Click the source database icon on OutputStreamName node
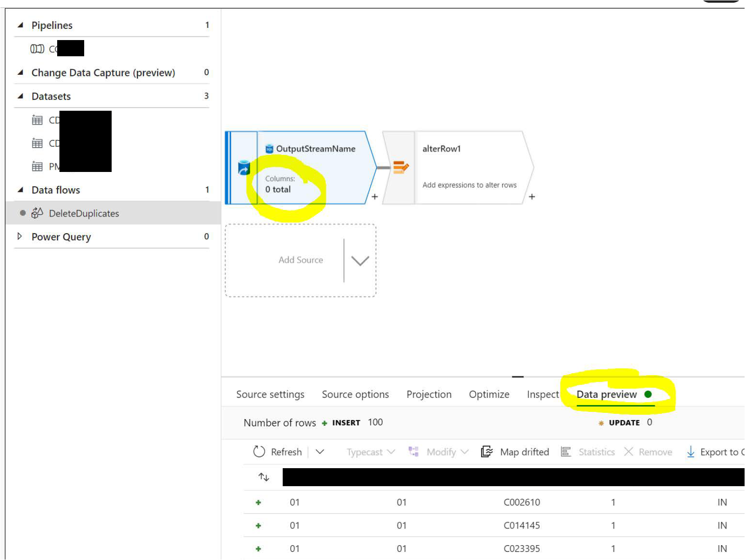This screenshot has width=745, height=560. click(243, 167)
